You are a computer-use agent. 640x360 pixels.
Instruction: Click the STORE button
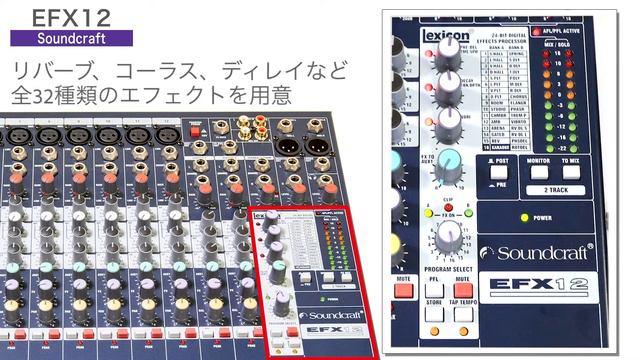pos(434,314)
